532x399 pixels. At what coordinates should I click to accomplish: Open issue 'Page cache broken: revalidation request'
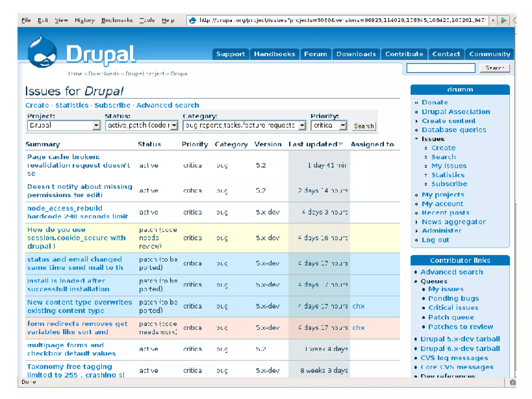(79, 165)
